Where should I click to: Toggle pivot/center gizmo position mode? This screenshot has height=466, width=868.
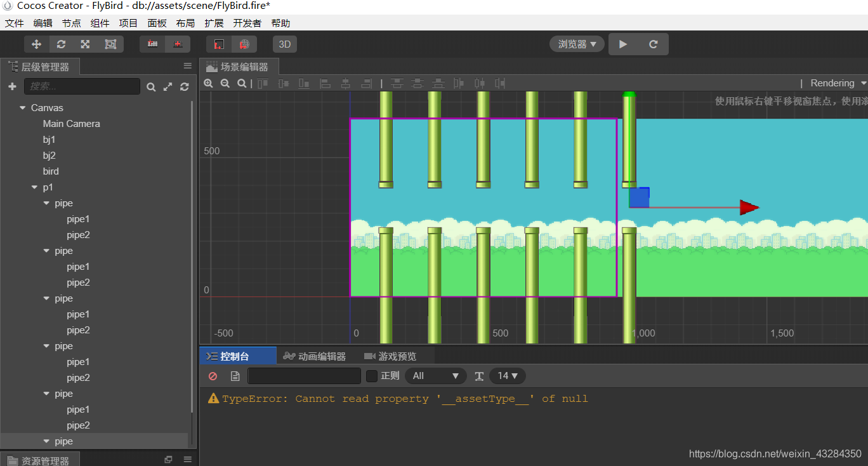[x=152, y=44]
